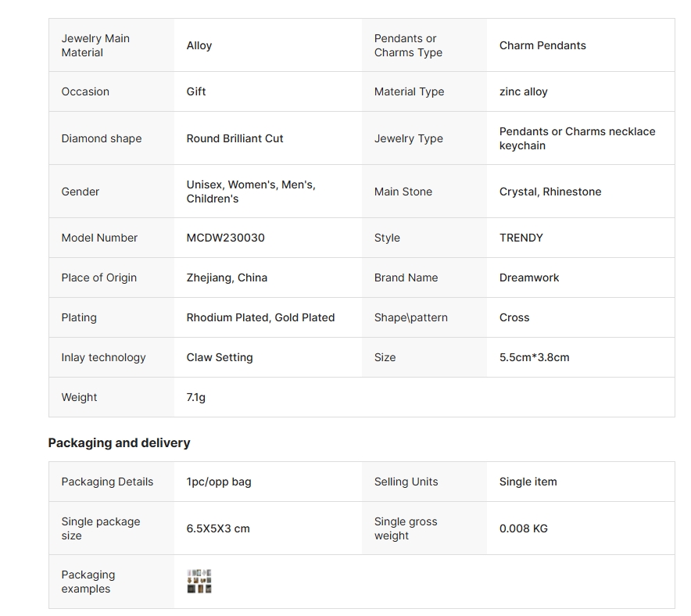
Task: Select the Model Number value MCDW230030
Action: point(225,238)
